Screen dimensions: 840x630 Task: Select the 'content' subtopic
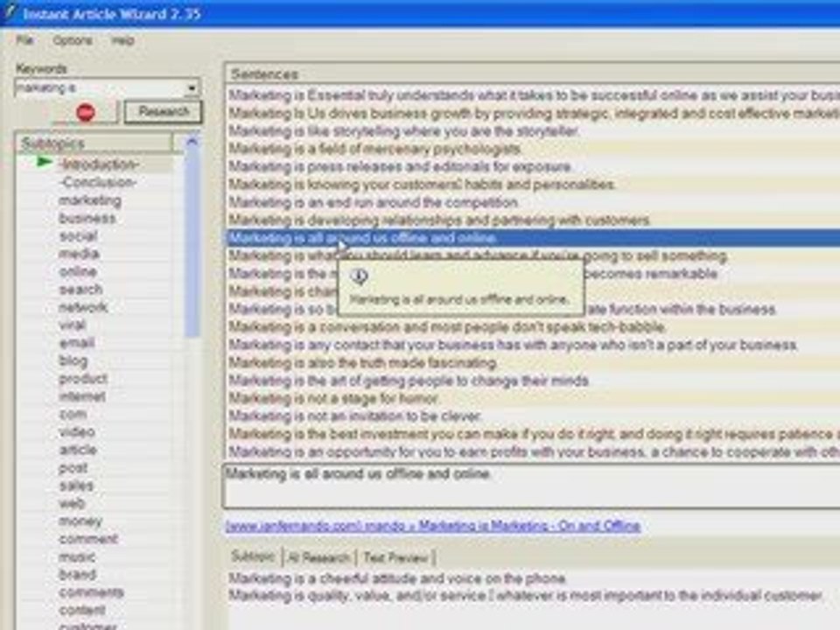(x=82, y=611)
